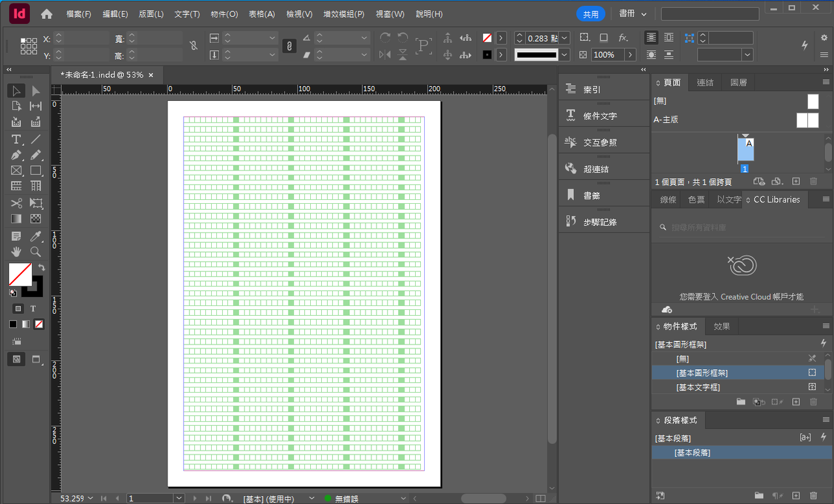Open the 文字(T) menu

[x=187, y=14]
